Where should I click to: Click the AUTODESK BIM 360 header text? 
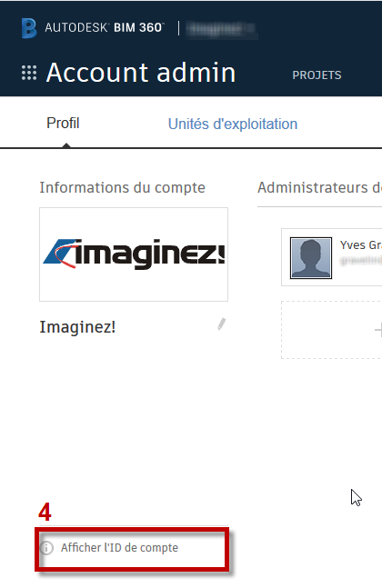pyautogui.click(x=105, y=28)
